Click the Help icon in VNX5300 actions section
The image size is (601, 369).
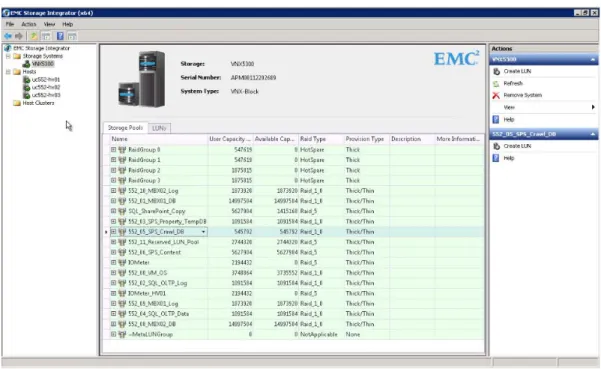496,120
